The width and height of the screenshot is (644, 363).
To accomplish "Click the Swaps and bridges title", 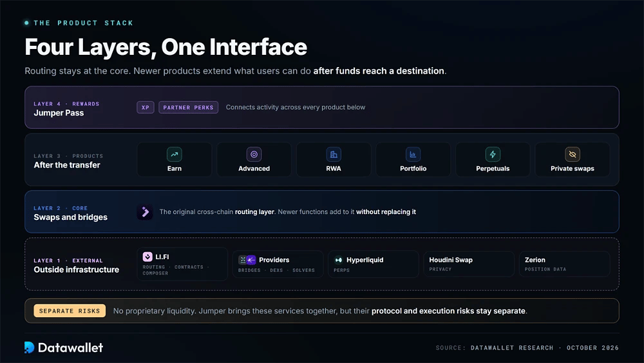I will 71,217.
